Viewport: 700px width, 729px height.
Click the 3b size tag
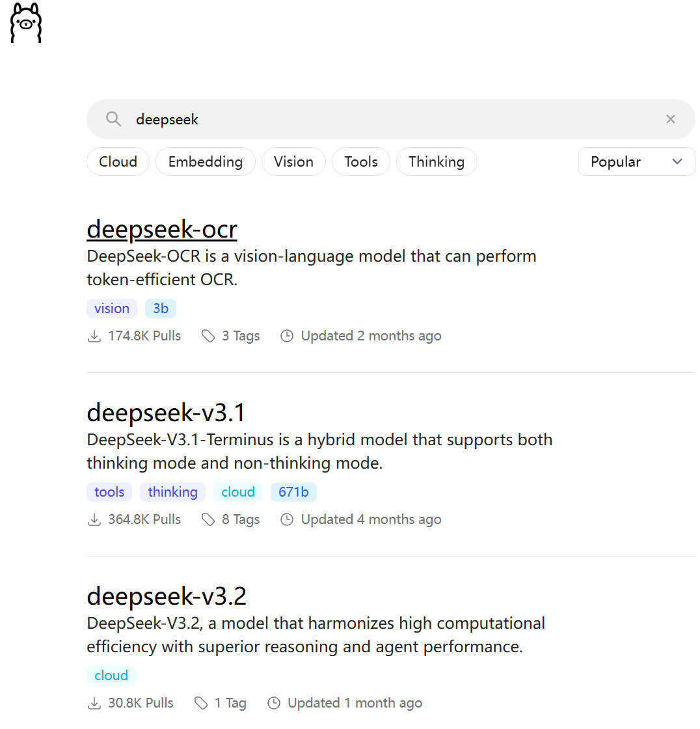[x=161, y=309]
